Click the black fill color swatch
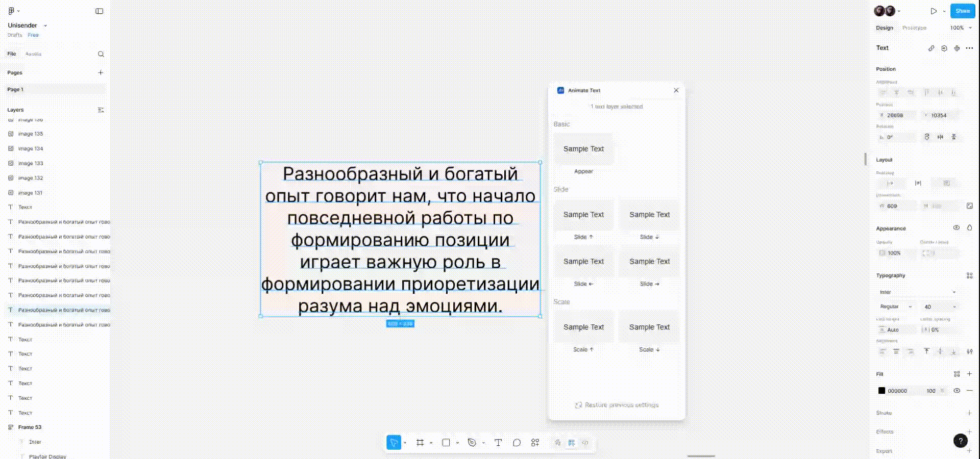Image resolution: width=980 pixels, height=459 pixels. (881, 391)
